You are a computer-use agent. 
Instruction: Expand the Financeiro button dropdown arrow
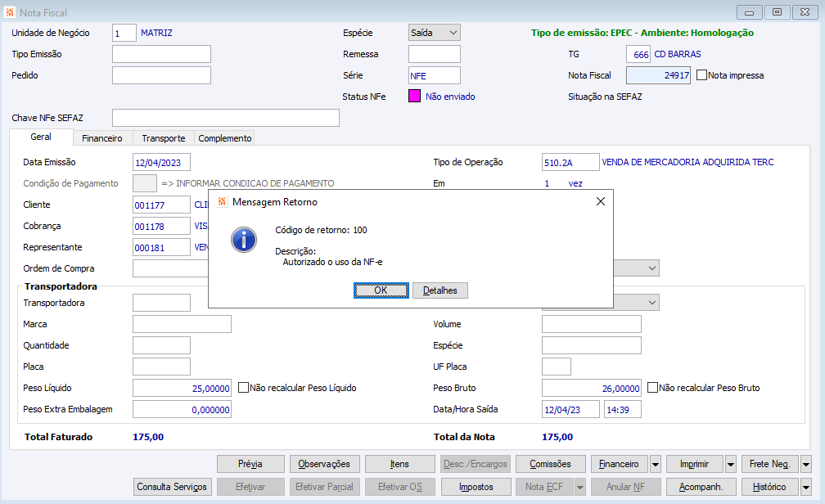pyautogui.click(x=655, y=464)
